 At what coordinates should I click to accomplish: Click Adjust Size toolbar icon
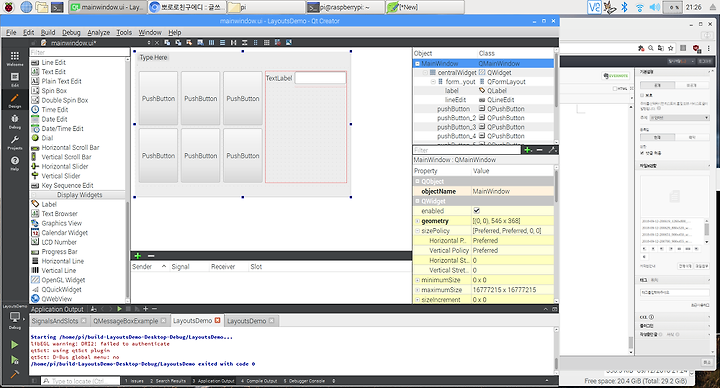[x=289, y=43]
